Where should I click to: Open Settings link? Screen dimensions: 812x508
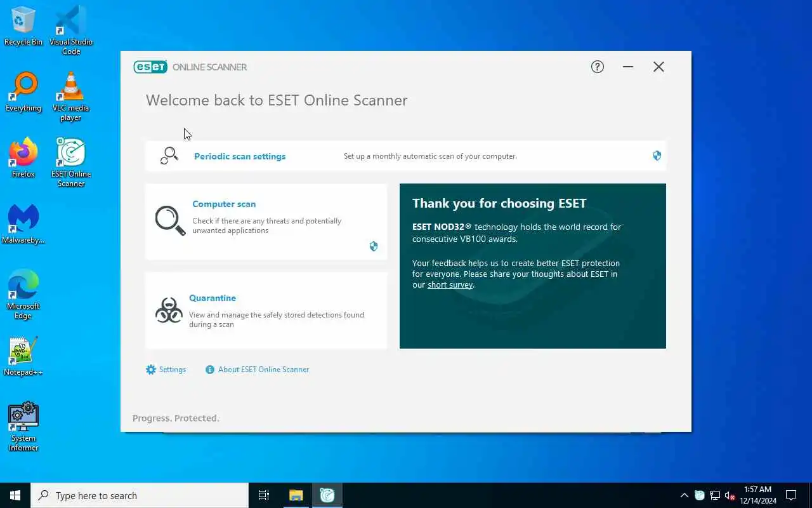(x=173, y=370)
